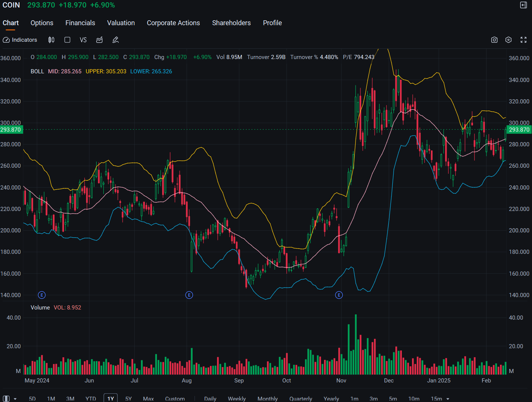Select the 10m interval
The image size is (532, 402).
pos(414,399)
